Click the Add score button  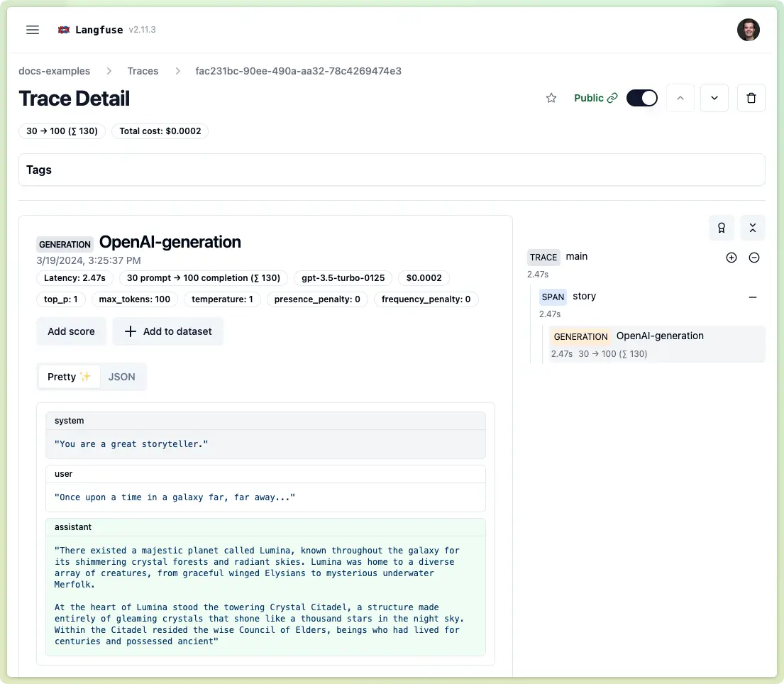(x=71, y=331)
